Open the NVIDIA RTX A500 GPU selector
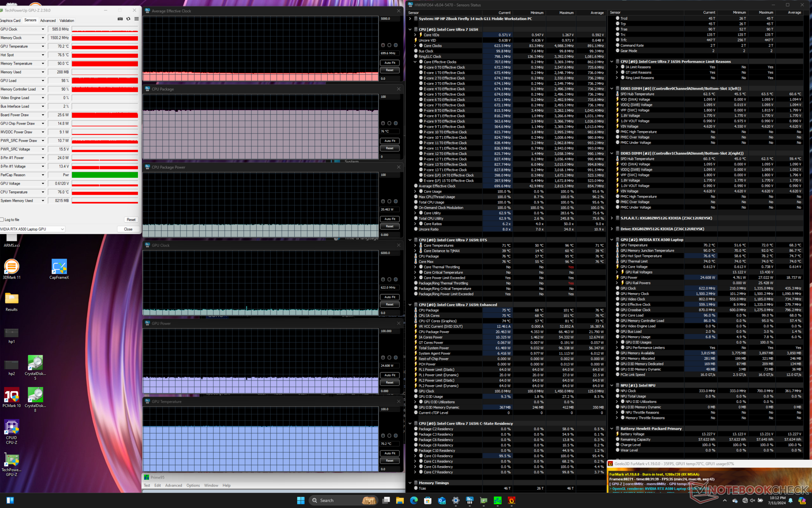 point(32,229)
